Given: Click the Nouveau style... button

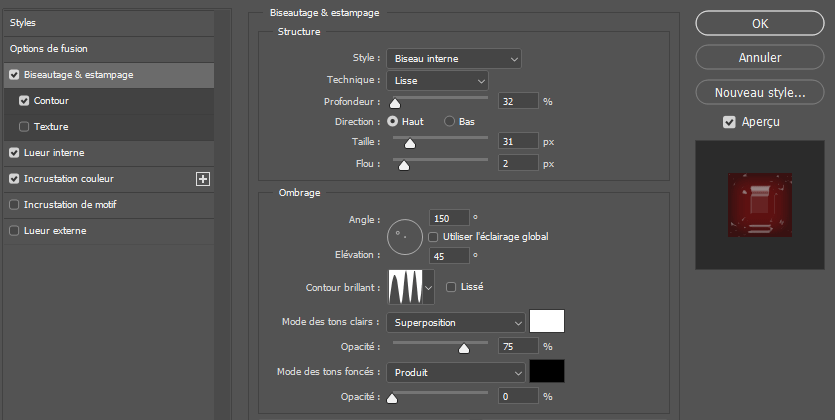Looking at the screenshot, I should tap(759, 92).
